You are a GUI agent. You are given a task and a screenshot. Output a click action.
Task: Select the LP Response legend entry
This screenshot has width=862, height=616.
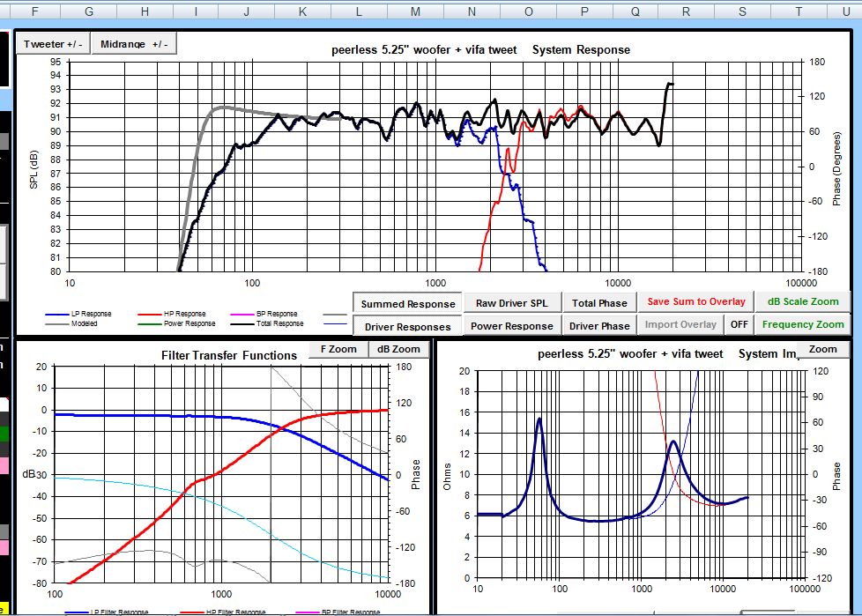coord(78,314)
